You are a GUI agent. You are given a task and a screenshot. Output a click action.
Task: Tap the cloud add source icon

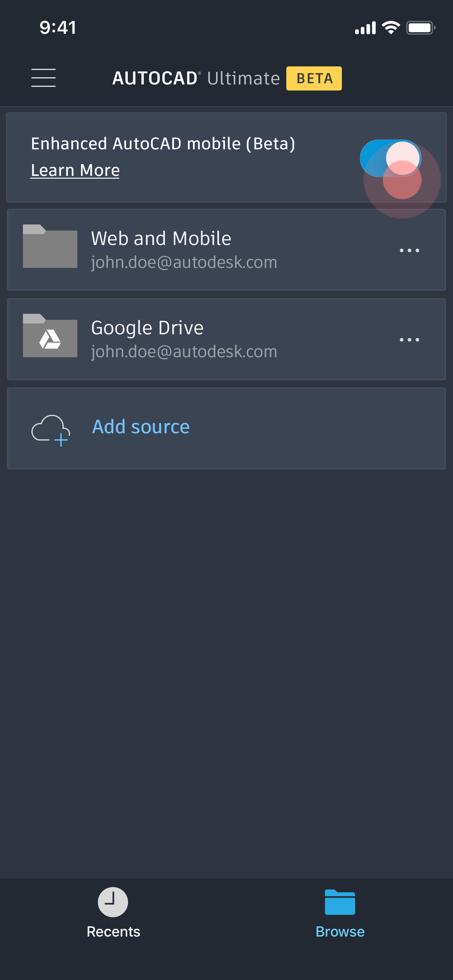[51, 430]
